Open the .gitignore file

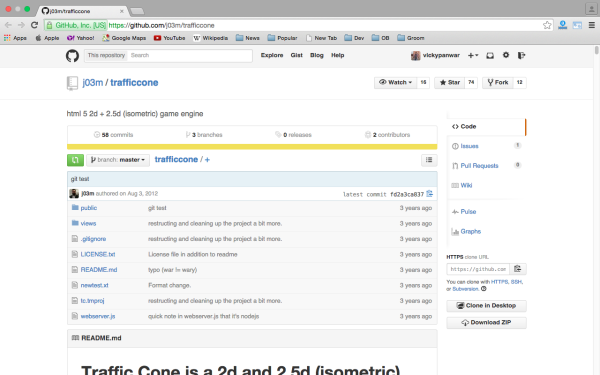[93, 239]
